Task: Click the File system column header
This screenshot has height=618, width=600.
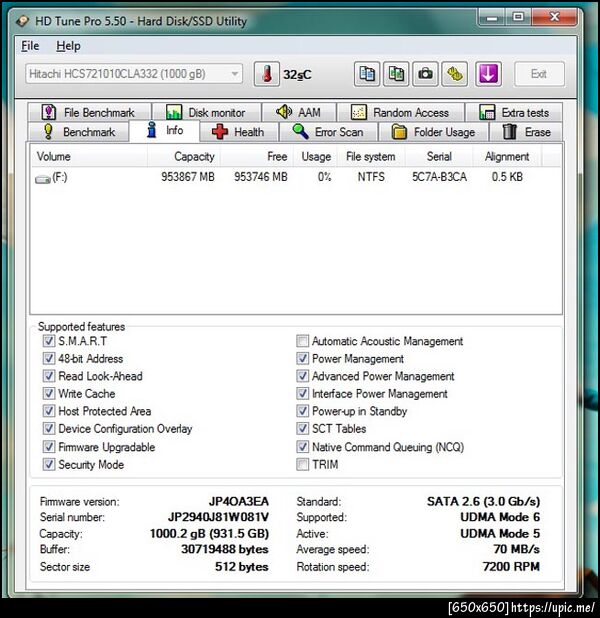Action: [371, 156]
